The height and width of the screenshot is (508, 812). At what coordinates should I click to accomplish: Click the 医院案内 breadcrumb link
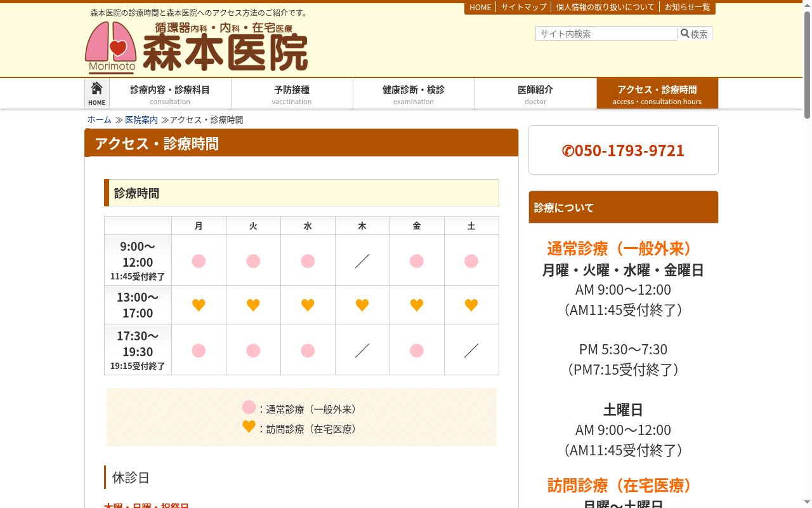click(x=141, y=120)
